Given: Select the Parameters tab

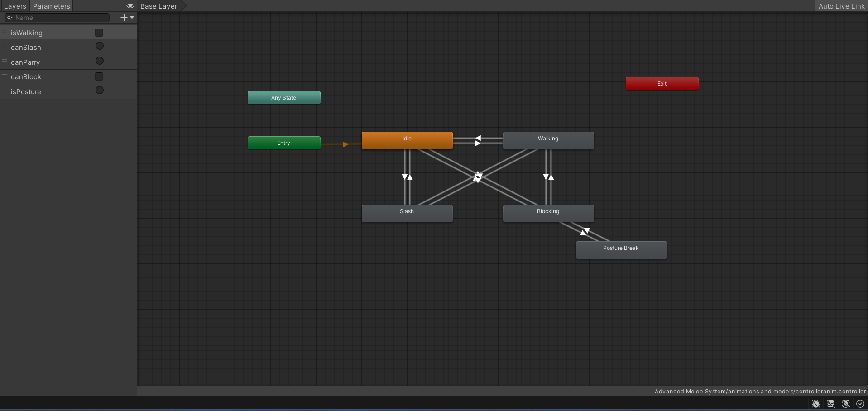Looking at the screenshot, I should 51,6.
